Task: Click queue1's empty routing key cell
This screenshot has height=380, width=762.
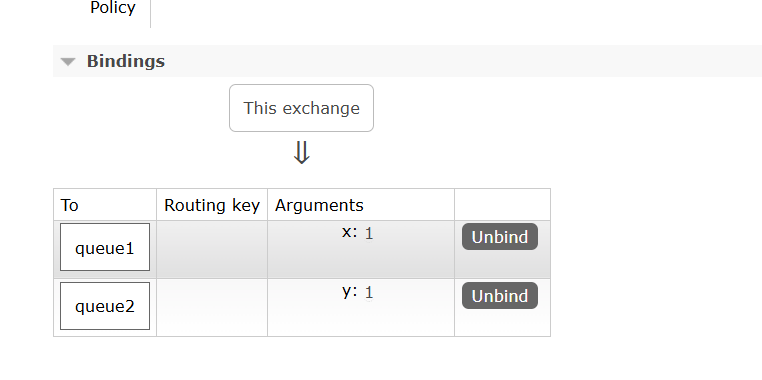Action: [212, 249]
